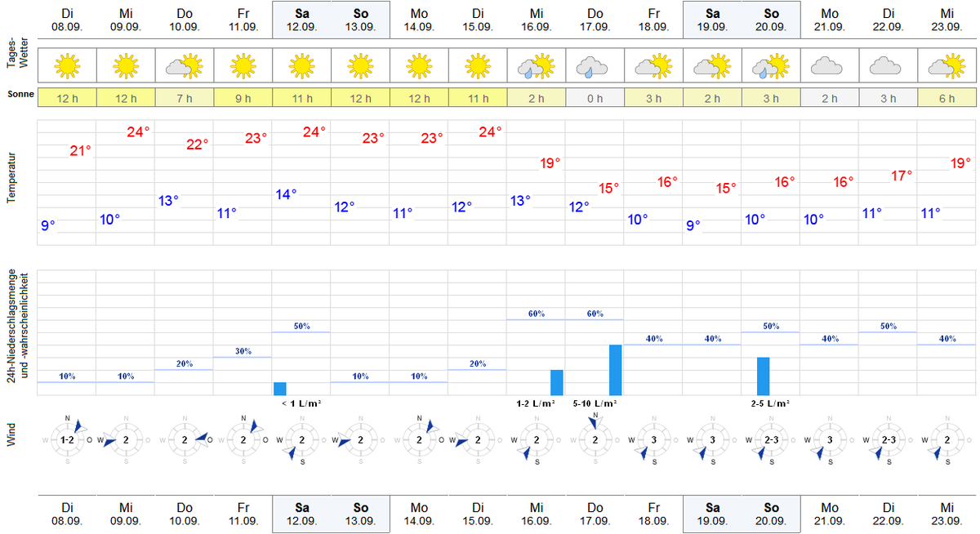Screen dimensions: 980x534
Task: Click the wind compass showing 2-3 for So 20.09.
Action: tap(771, 440)
